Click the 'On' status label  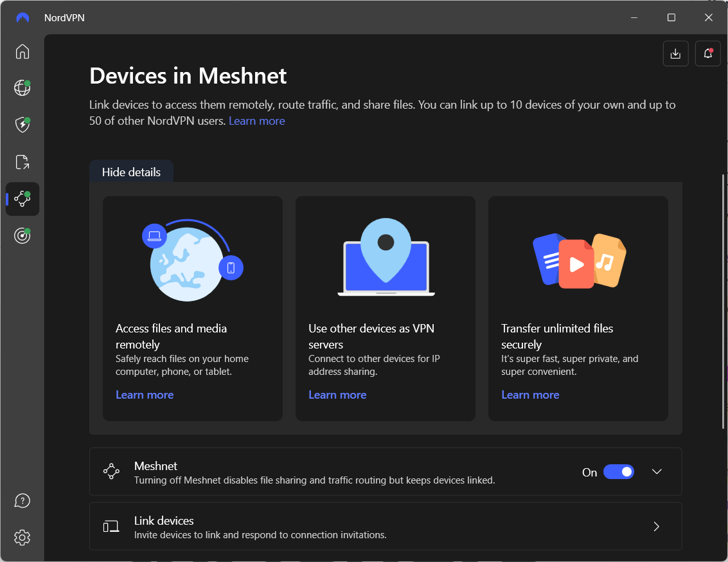pos(590,473)
